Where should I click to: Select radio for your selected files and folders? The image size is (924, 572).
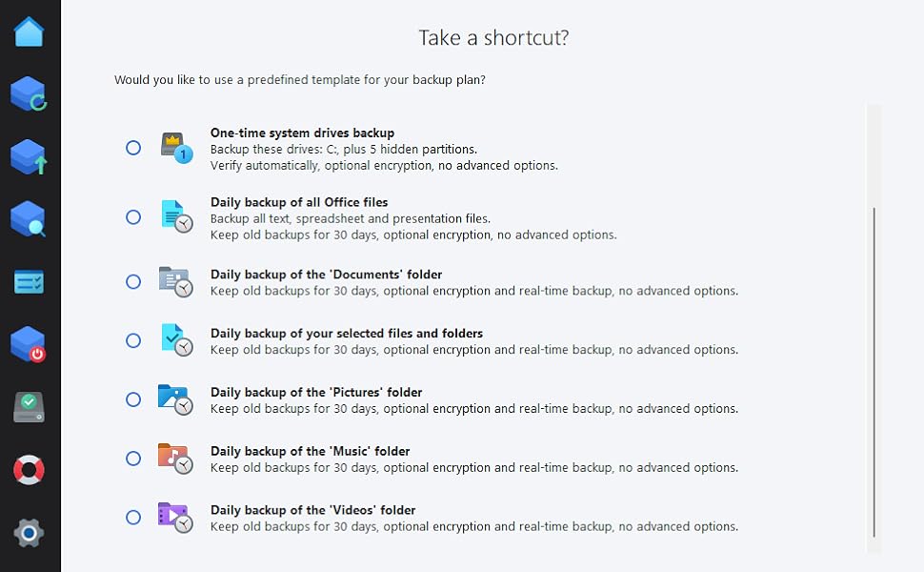pos(133,341)
